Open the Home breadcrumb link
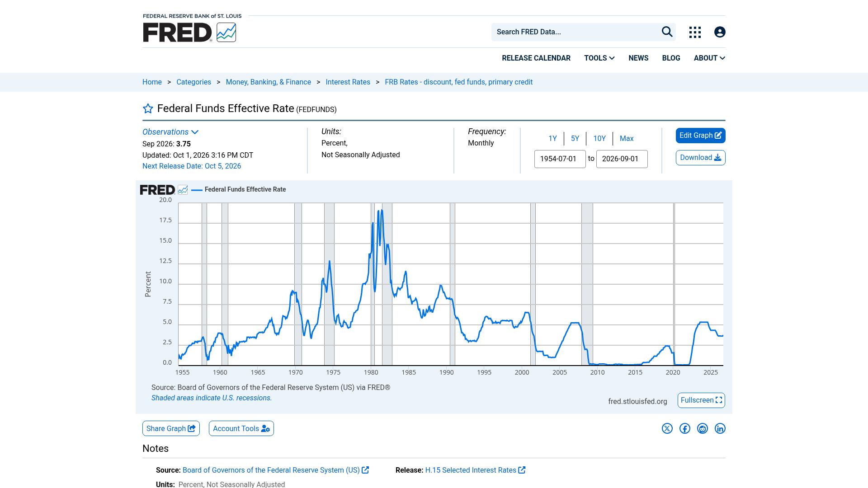Screen dimensions: 868x488 [152, 82]
